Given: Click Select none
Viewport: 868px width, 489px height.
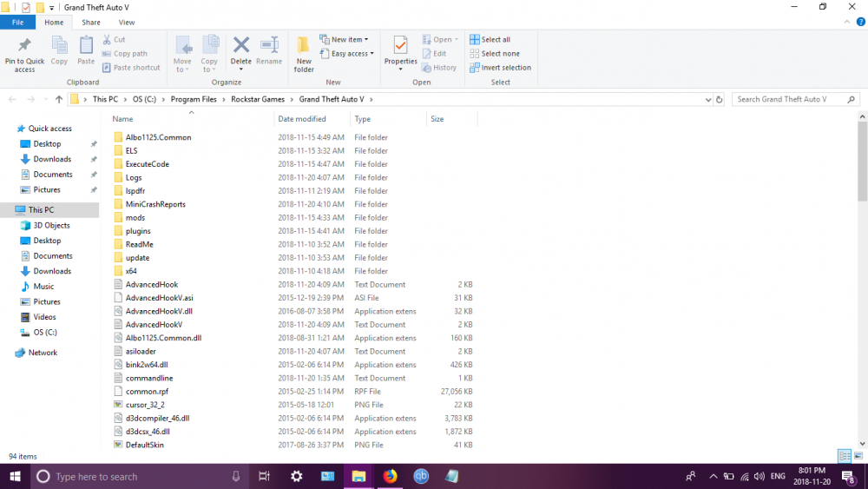Looking at the screenshot, I should [495, 54].
